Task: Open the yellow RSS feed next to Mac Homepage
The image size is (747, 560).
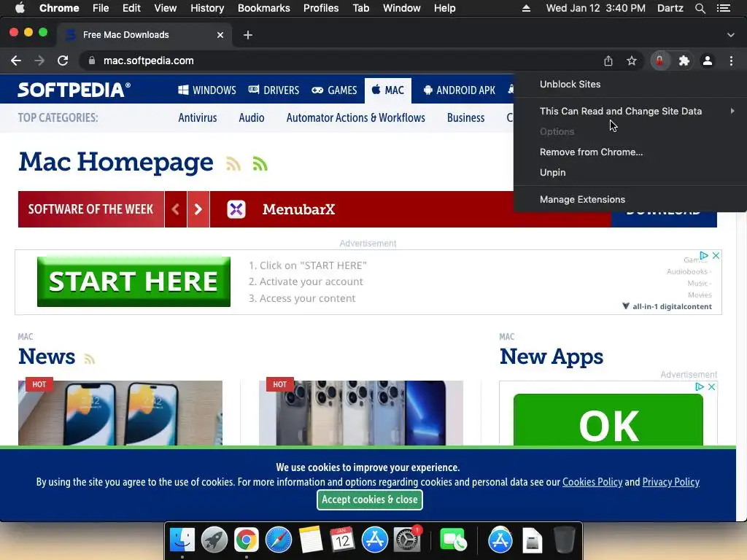Action: click(x=233, y=164)
